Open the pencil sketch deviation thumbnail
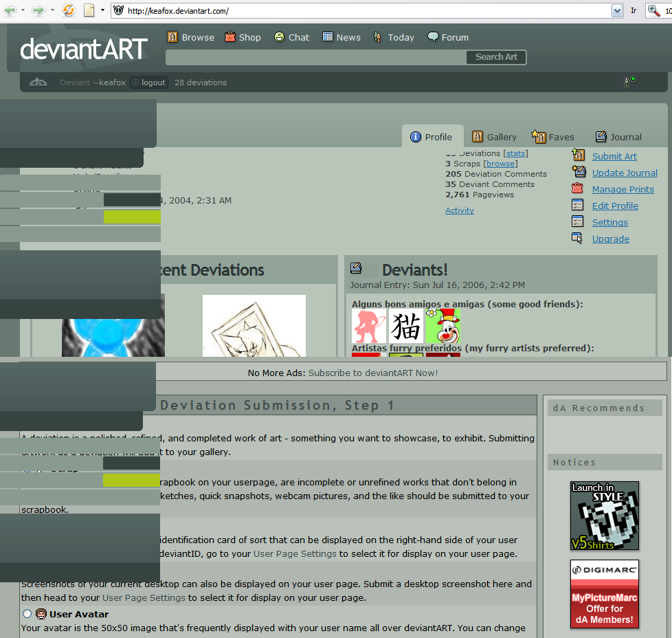Image resolution: width=672 pixels, height=638 pixels. click(x=254, y=325)
